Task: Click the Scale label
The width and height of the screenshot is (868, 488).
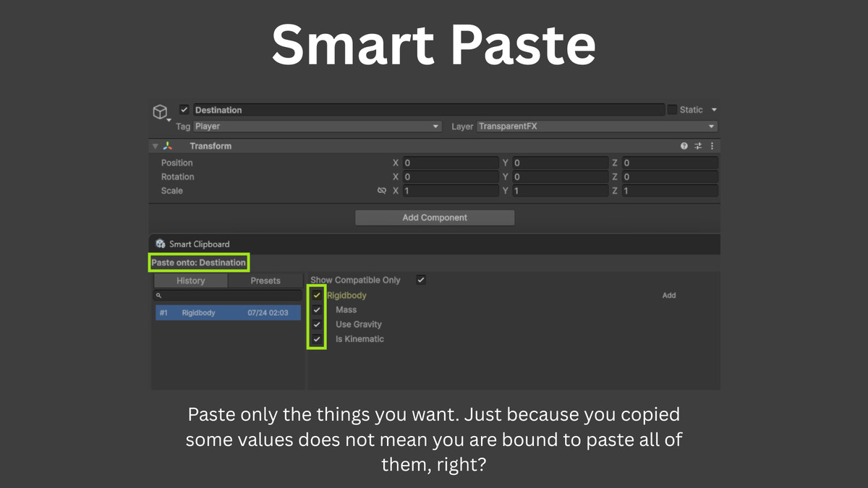Action: pyautogui.click(x=171, y=191)
